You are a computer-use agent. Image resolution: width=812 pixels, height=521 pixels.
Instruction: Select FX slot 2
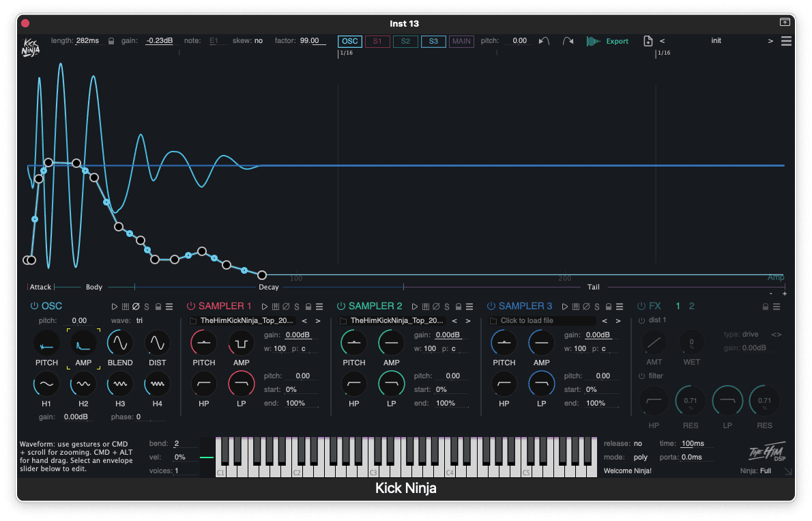pos(691,307)
